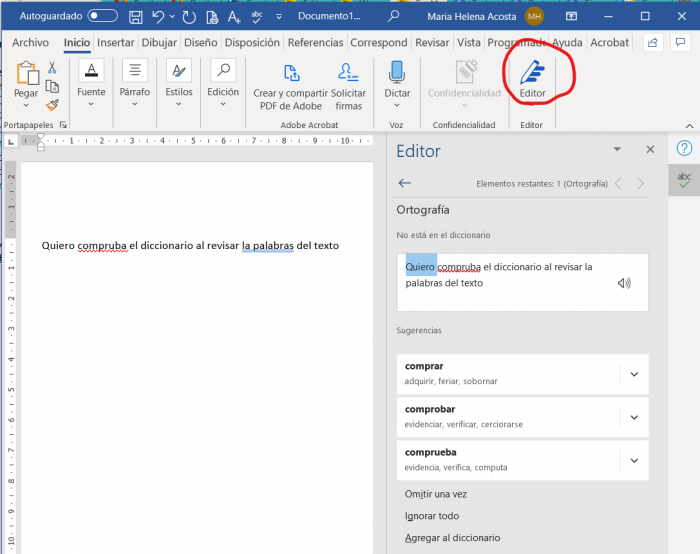Screen dimensions: 700x554
Task: Click 'Ignorar todo' in Editor pane
Action: pyautogui.click(x=432, y=516)
